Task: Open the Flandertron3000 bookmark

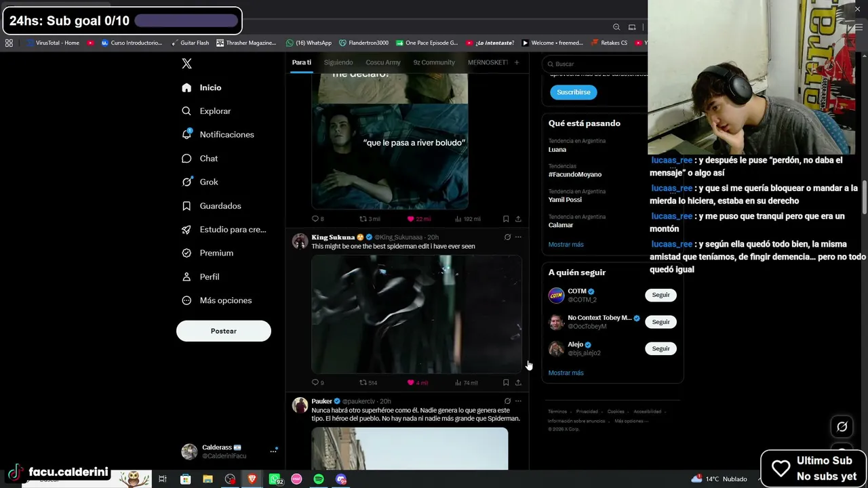Action: point(364,43)
